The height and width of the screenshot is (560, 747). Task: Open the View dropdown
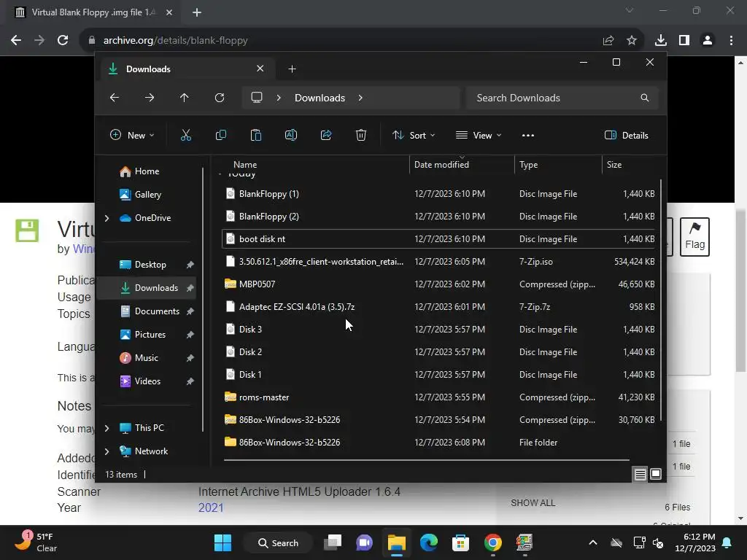(479, 135)
